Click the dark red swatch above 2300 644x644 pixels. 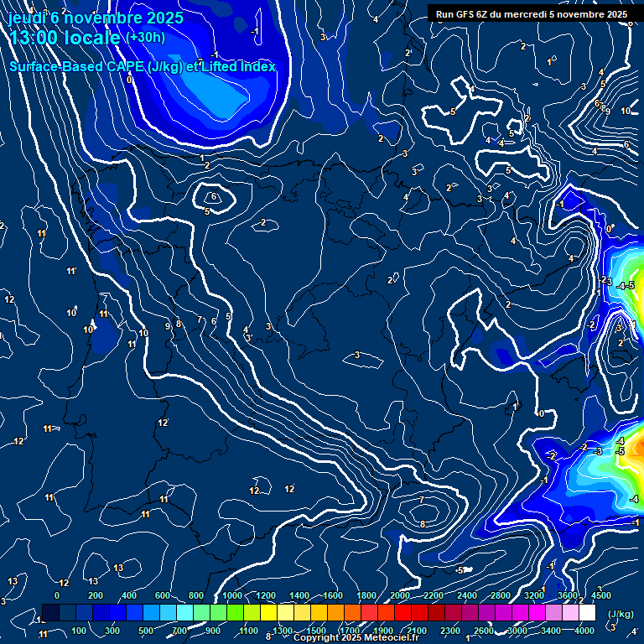click(453, 612)
